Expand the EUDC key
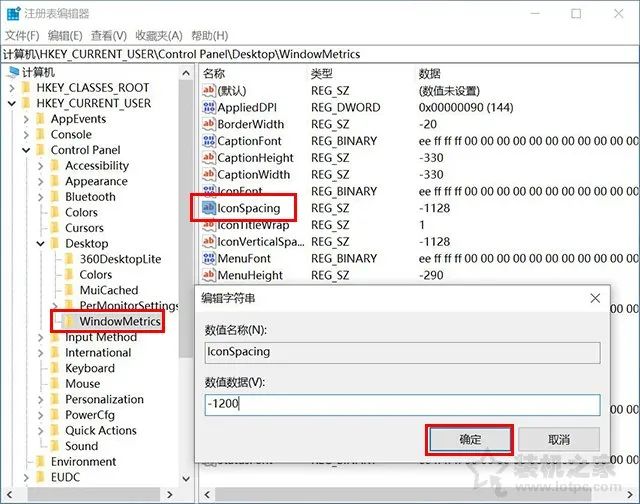Screen dimensions: 640x504 click(26, 477)
